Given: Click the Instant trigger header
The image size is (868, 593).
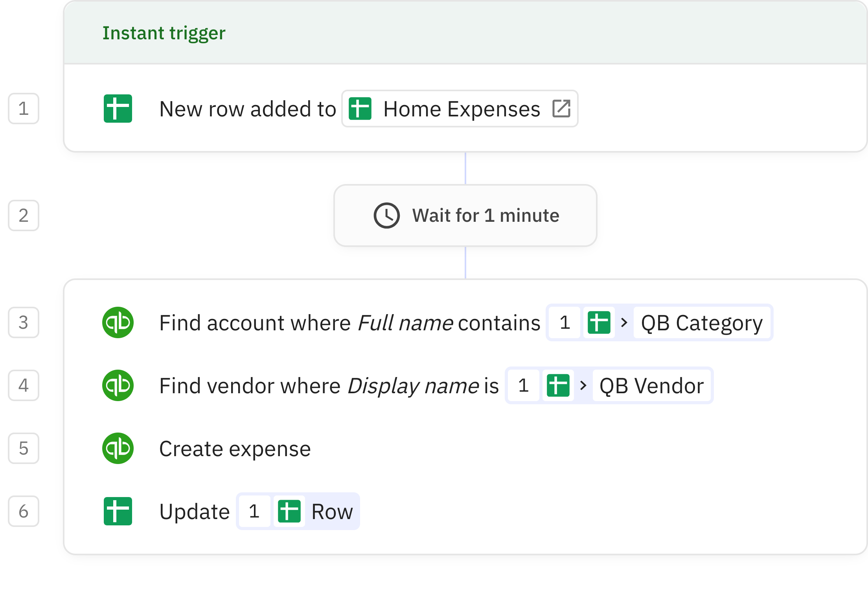Looking at the screenshot, I should tap(164, 33).
